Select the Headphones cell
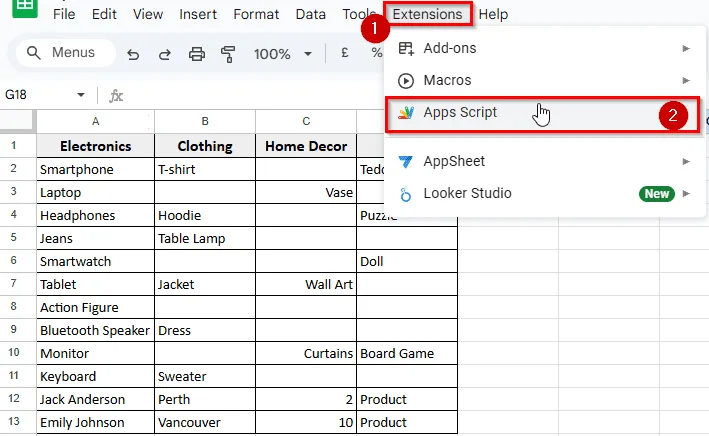Screen dimensions: 709x436 click(95, 215)
